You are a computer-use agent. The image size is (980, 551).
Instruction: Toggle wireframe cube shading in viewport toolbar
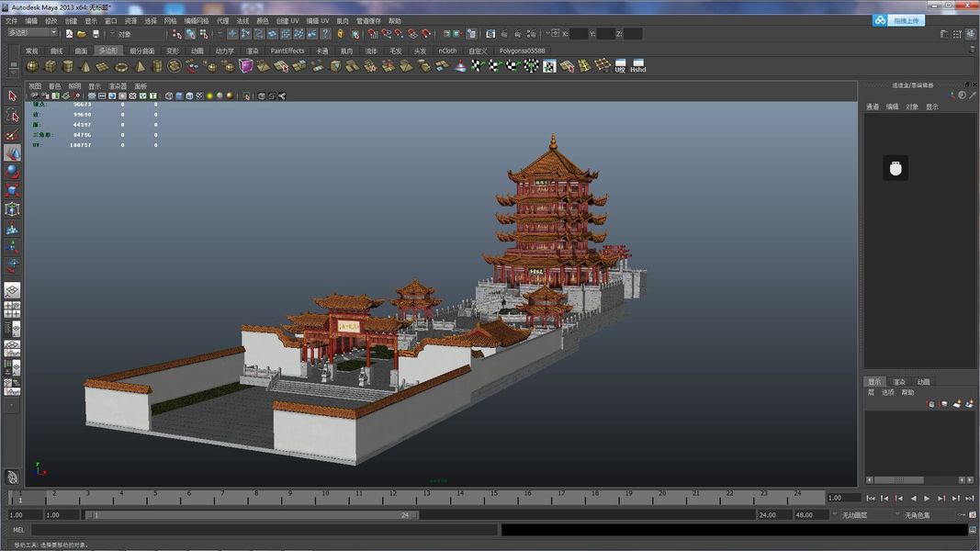click(169, 96)
